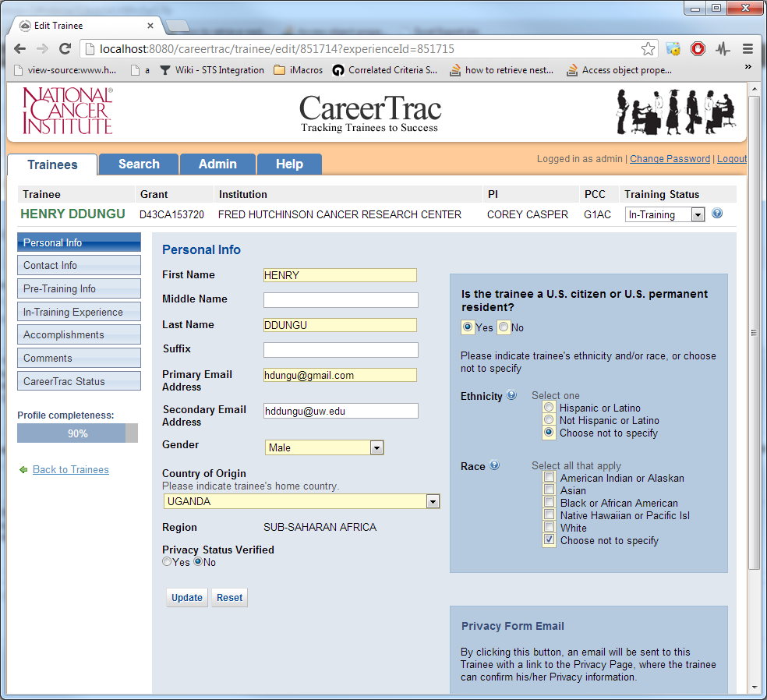This screenshot has width=767, height=700.
Task: Switch to the Admin tab
Action: [217, 164]
